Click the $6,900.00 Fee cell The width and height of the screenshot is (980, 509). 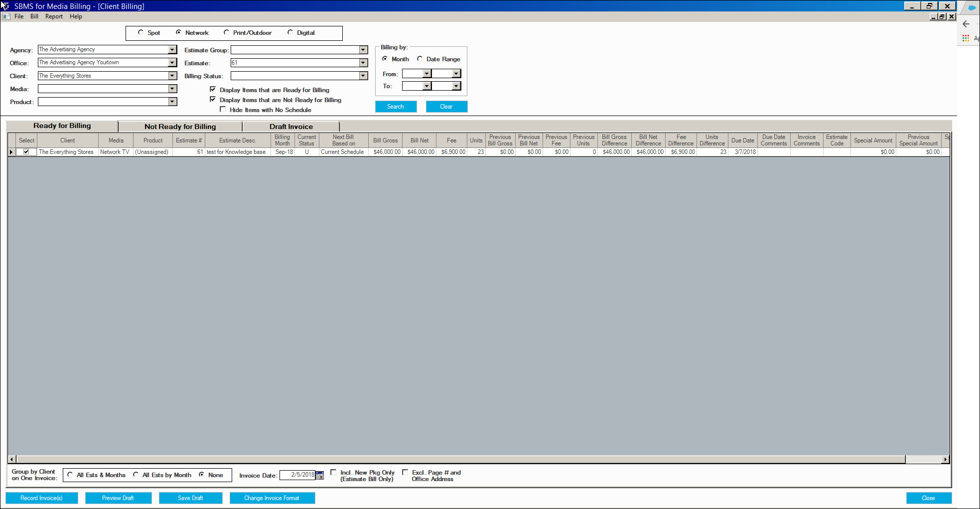click(452, 152)
